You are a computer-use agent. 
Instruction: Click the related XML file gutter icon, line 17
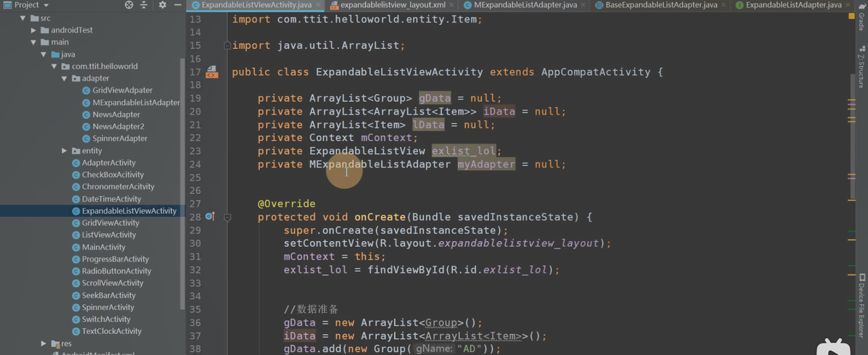(x=212, y=72)
